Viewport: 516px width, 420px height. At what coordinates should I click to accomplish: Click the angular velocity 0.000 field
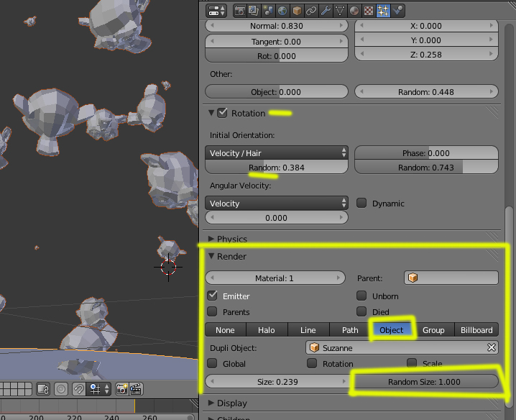click(277, 217)
